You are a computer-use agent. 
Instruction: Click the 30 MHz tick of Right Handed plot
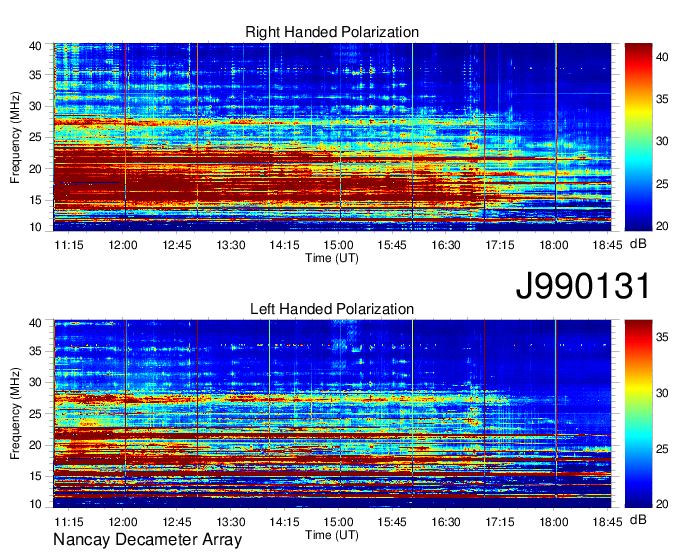pos(35,106)
